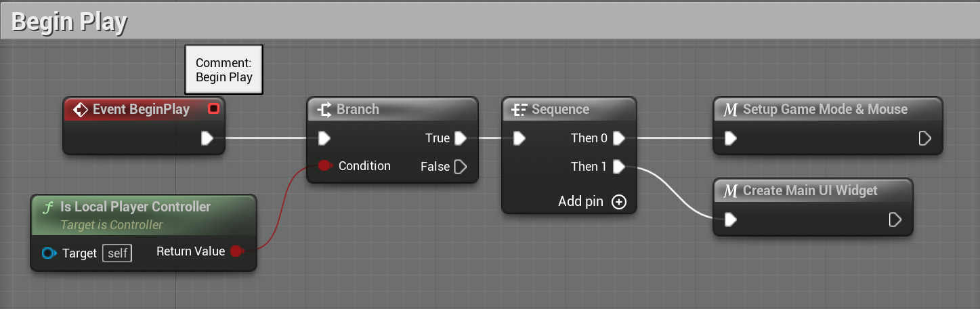Click the blue Target input pin
Image resolution: width=980 pixels, height=309 pixels.
[x=48, y=253]
